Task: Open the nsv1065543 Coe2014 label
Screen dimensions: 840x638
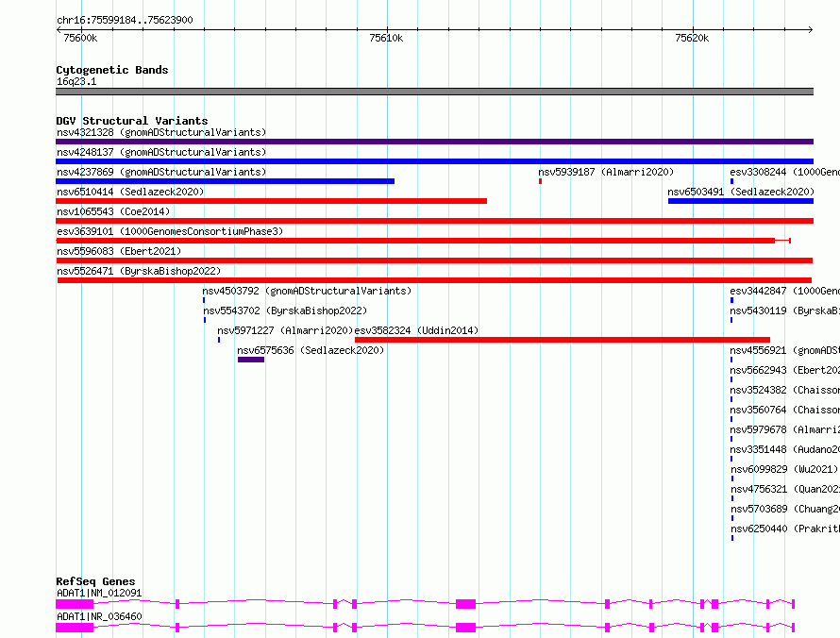Action: point(113,211)
